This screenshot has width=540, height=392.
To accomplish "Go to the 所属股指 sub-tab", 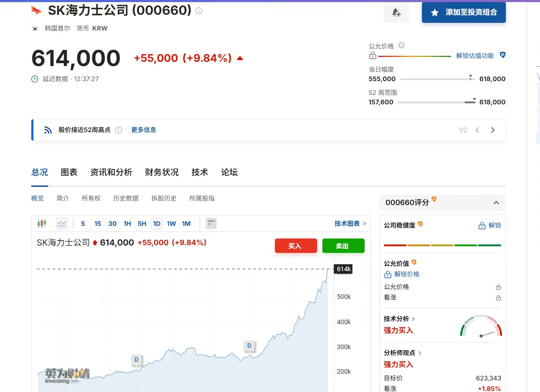I will [202, 198].
